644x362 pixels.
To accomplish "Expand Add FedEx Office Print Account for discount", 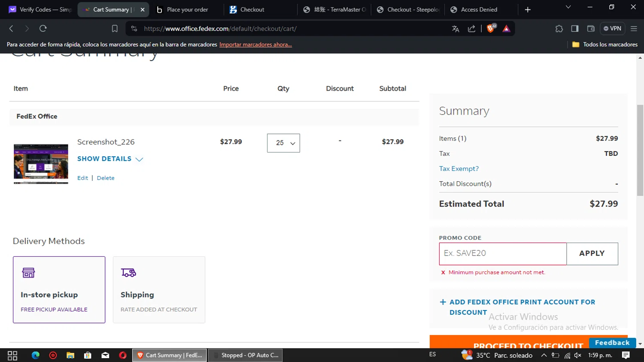I will [517, 307].
